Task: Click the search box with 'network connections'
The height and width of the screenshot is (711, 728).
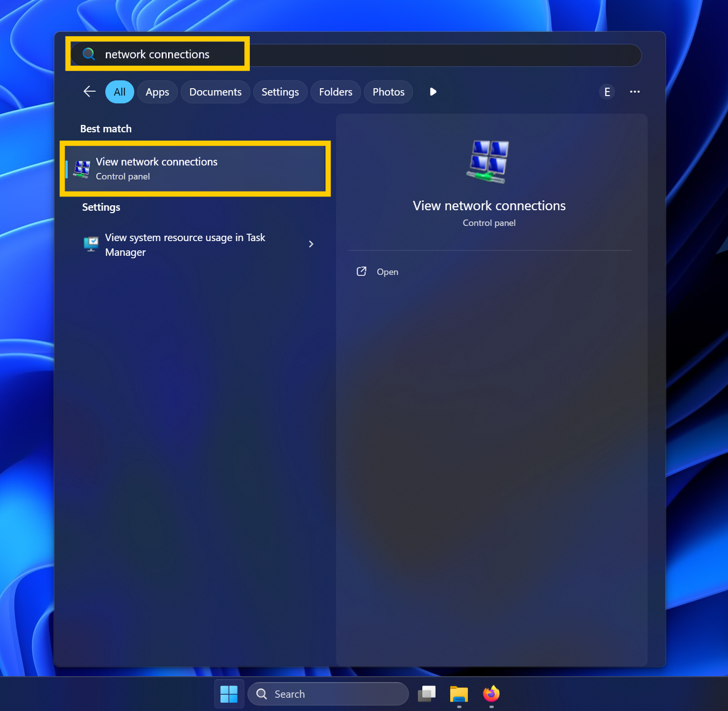Action: click(356, 55)
